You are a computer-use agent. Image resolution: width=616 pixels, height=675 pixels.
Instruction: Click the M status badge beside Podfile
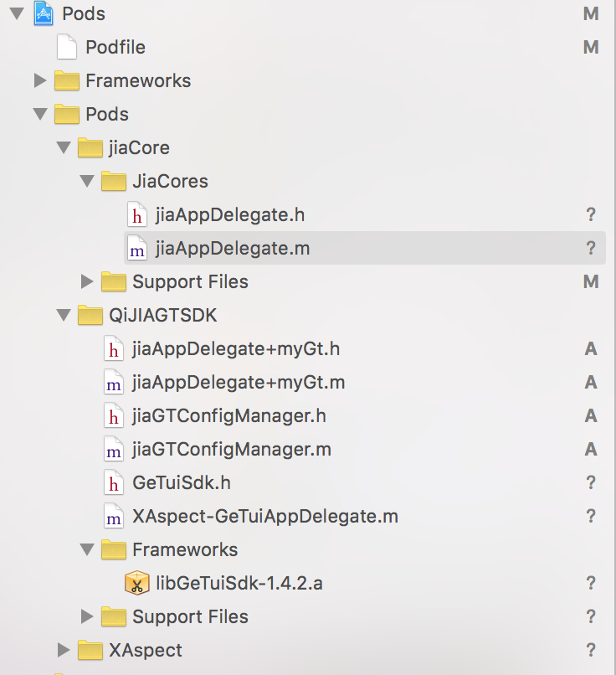[x=591, y=47]
